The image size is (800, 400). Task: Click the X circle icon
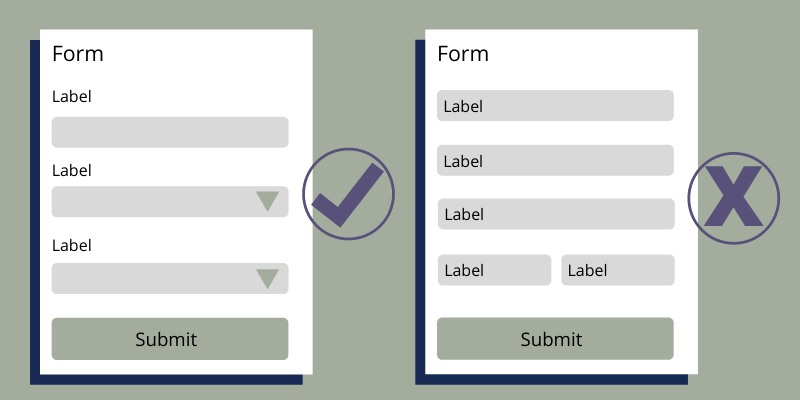click(734, 198)
